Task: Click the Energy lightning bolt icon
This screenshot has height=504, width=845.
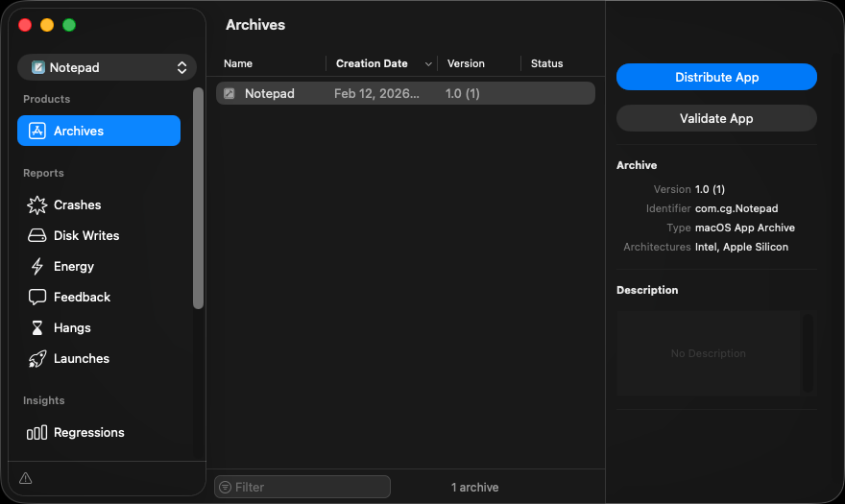Action: 37,266
